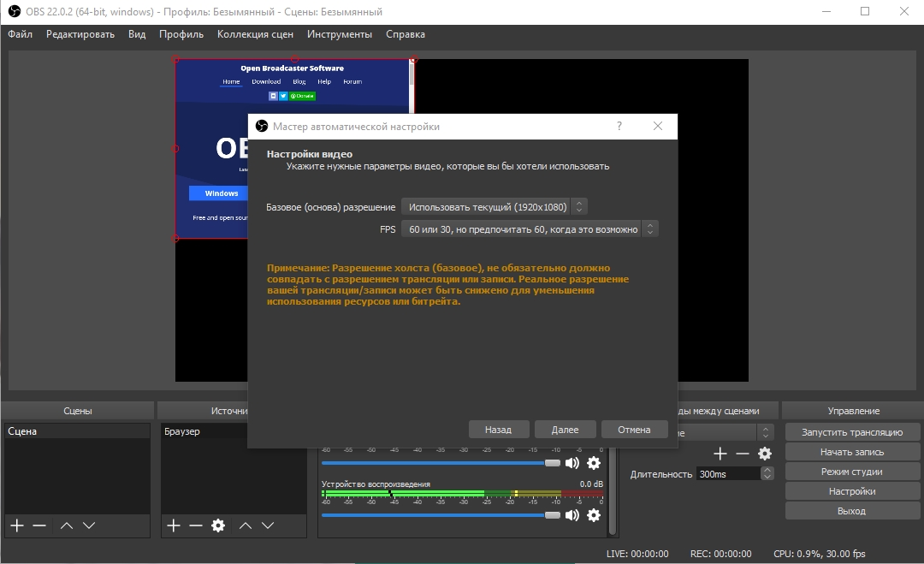This screenshot has width=924, height=564.
Task: Open the Инструменты menu
Action: tap(340, 34)
